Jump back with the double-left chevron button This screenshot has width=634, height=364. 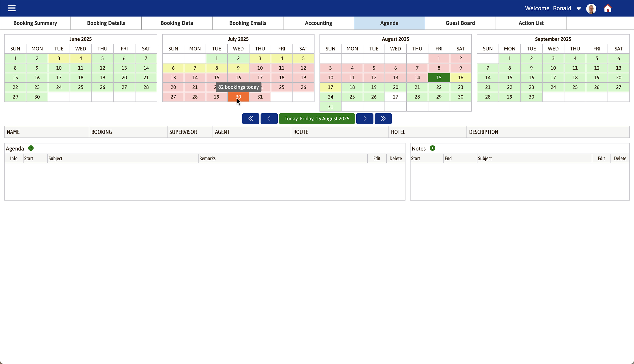click(250, 118)
